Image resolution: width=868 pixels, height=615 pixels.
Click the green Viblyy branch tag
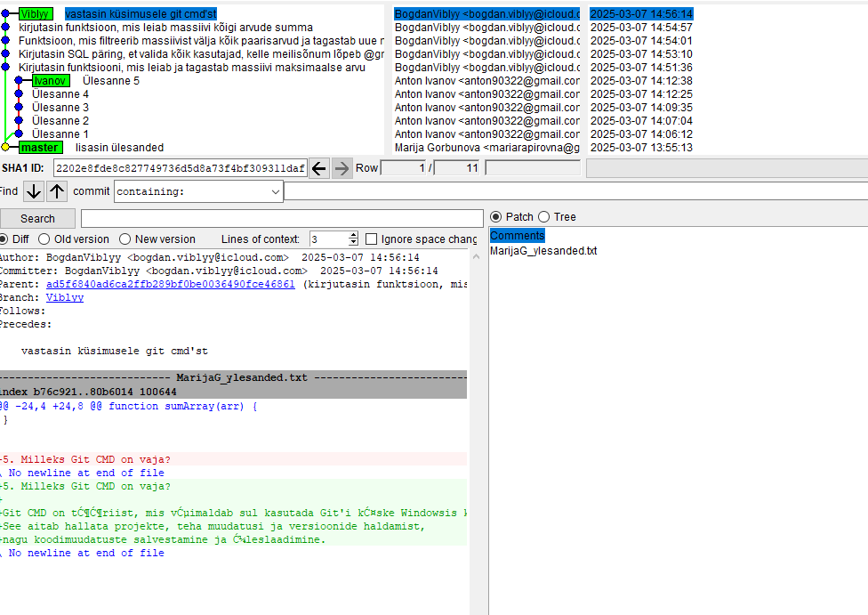point(35,14)
